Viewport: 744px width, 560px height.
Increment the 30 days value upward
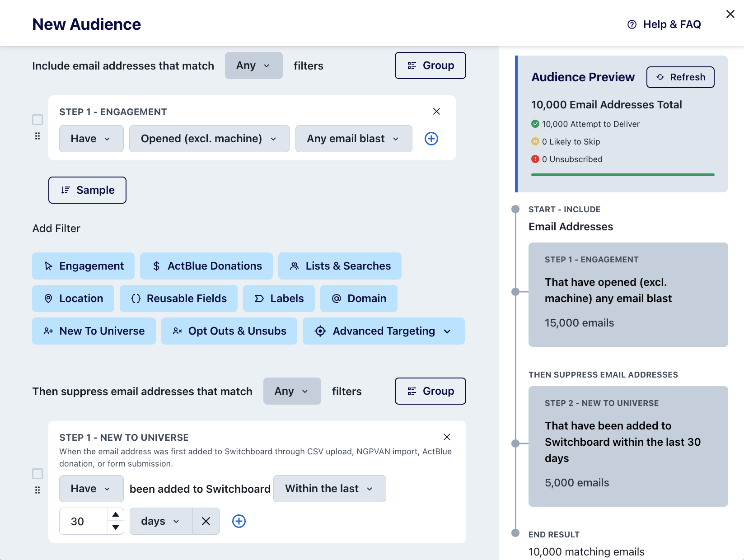116,514
